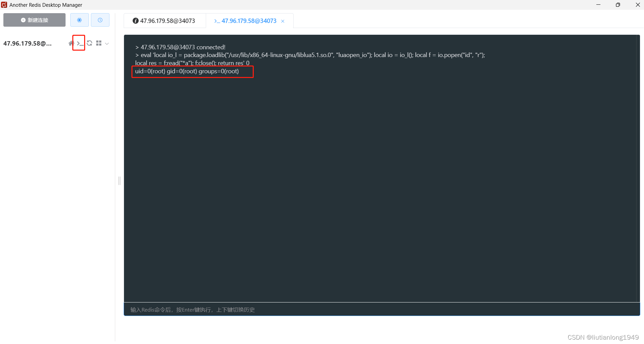This screenshot has width=644, height=344.
Task: Switch to the 47.96.179.58@34073 info tab
Action: (165, 21)
